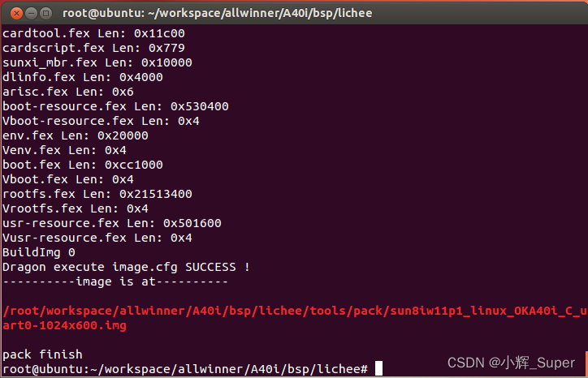Select the line 'boot-resource.fex Len: 0x530400'
Screen dimensions: 588x378
point(115,106)
